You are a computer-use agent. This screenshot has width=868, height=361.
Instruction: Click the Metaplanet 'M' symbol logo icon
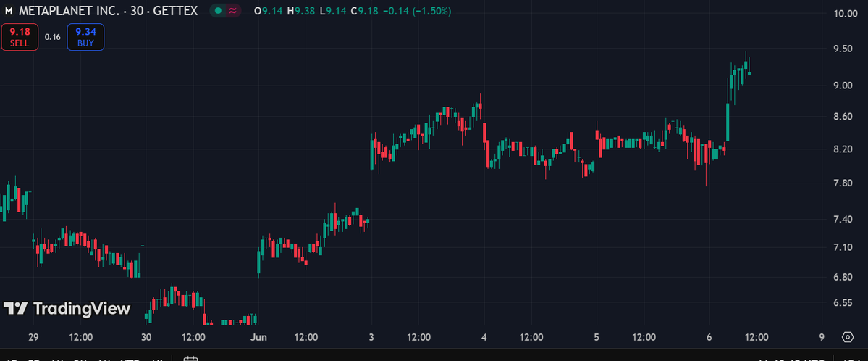coord(8,11)
